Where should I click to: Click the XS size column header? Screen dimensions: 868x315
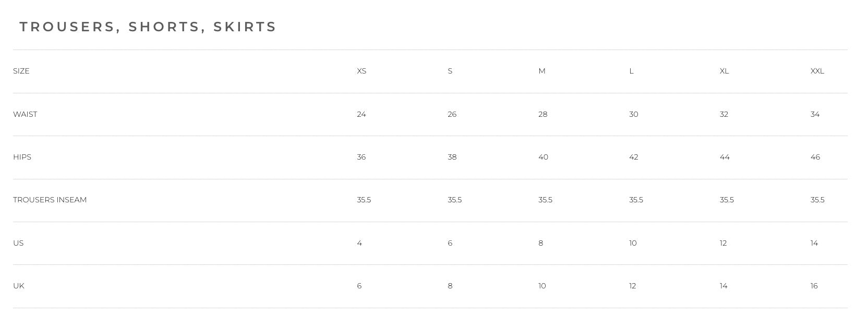(x=361, y=71)
